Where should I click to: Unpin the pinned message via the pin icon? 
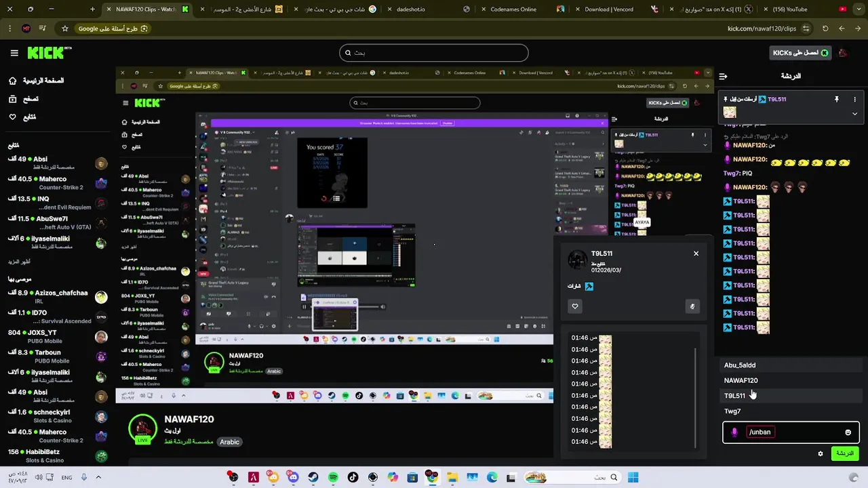[x=836, y=99]
